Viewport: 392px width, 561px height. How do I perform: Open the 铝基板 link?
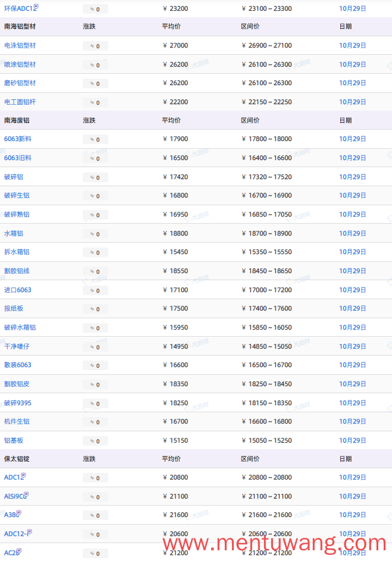[x=14, y=440]
